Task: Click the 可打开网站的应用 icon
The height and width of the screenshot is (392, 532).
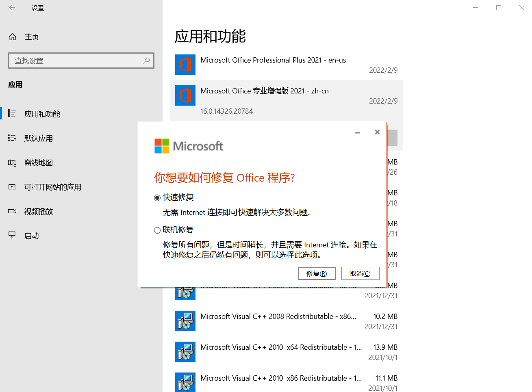Action: pyautogui.click(x=12, y=187)
